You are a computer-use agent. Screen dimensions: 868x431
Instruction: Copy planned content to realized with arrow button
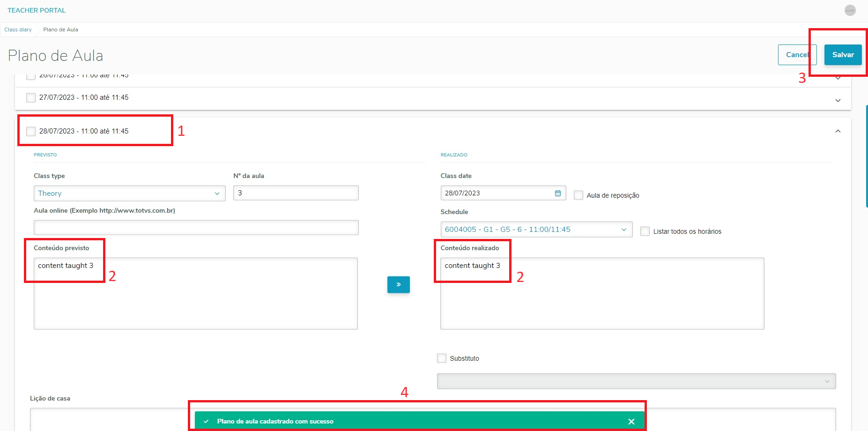click(398, 284)
